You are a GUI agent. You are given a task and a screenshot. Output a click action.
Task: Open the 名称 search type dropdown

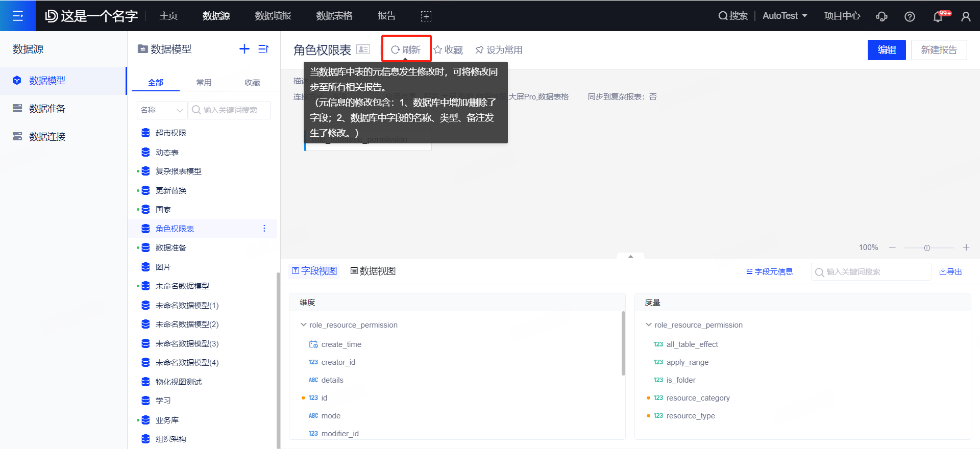coord(161,110)
